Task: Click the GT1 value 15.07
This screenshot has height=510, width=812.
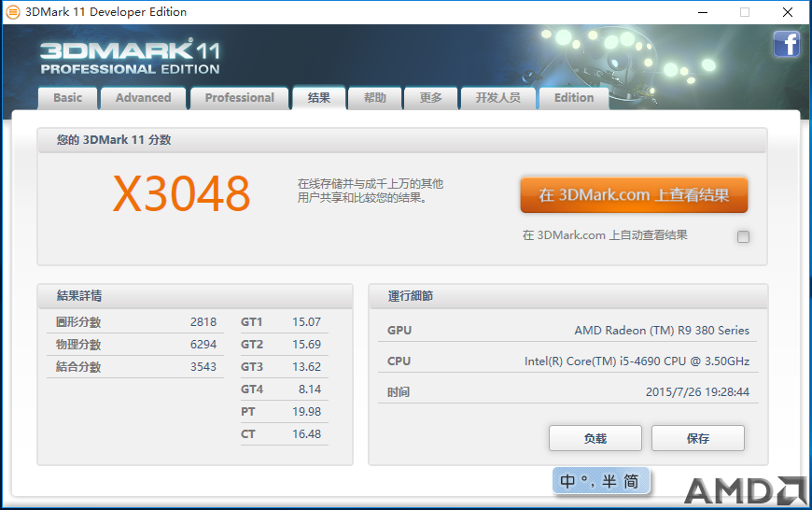Action: tap(306, 322)
